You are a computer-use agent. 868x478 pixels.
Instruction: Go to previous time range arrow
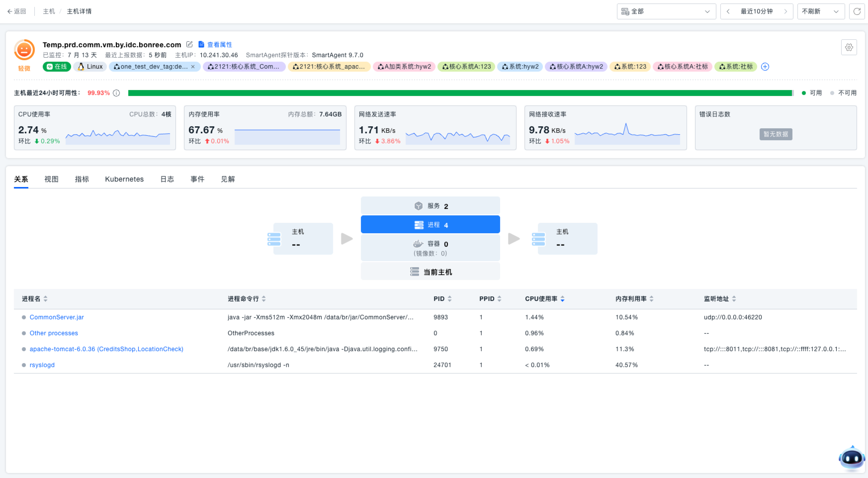coord(728,11)
